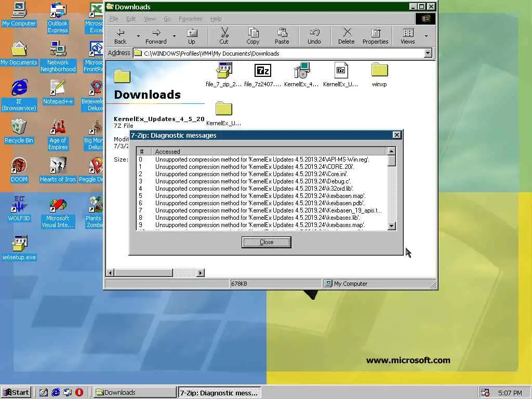532x399 pixels.
Task: Click the address path input field
Action: 278,54
